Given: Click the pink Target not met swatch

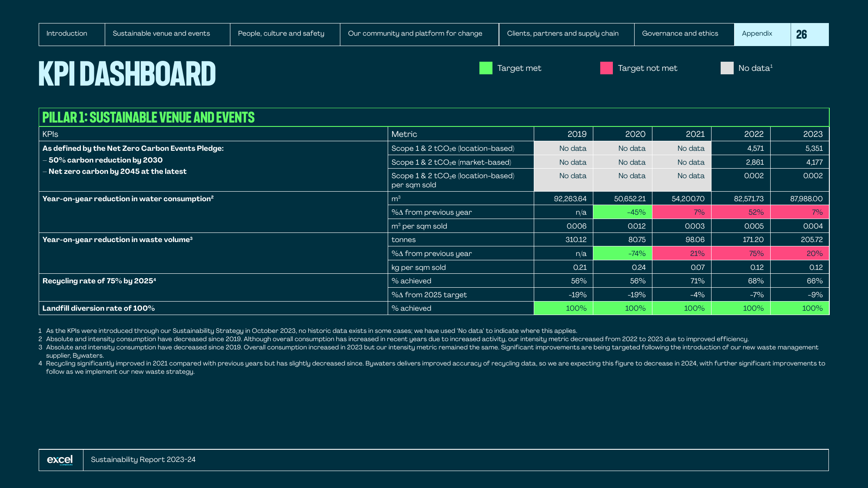Looking at the screenshot, I should coord(606,68).
